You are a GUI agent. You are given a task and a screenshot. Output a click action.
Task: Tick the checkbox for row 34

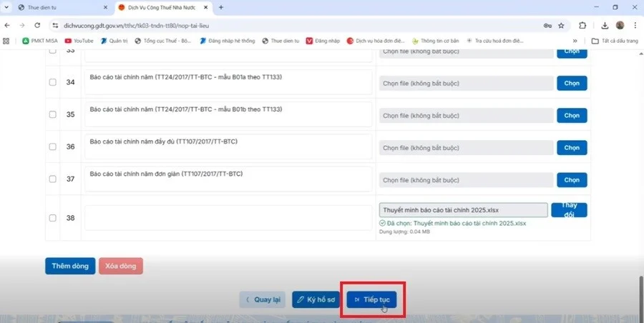pos(53,82)
